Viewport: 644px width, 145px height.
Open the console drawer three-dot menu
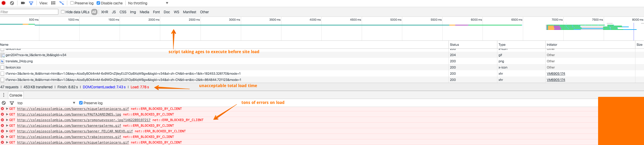pyautogui.click(x=4, y=95)
